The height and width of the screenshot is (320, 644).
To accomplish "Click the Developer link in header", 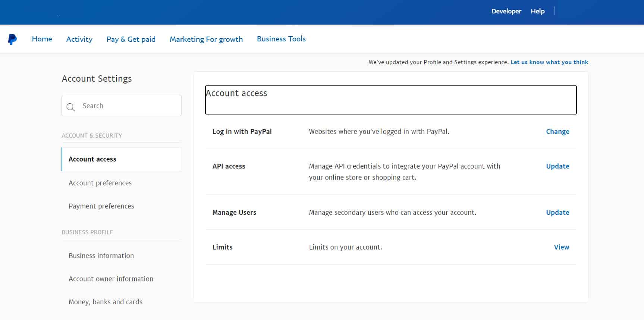I will (x=506, y=11).
